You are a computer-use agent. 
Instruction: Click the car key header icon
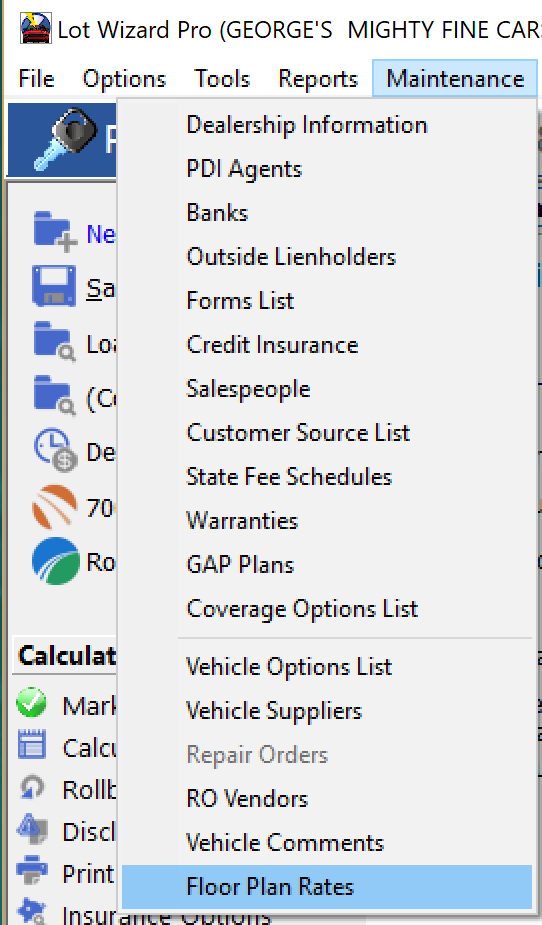(65, 139)
